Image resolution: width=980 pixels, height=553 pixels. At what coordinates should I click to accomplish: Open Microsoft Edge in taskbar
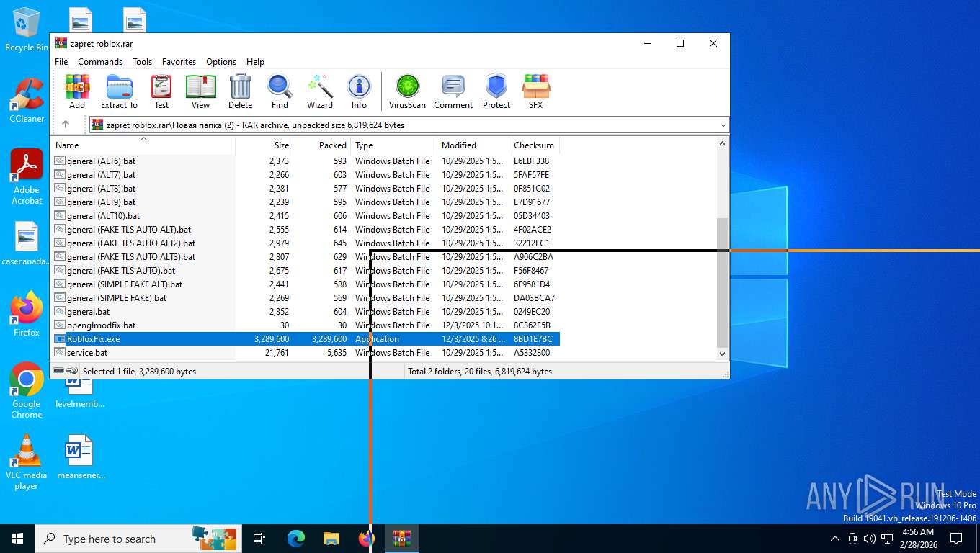296,539
